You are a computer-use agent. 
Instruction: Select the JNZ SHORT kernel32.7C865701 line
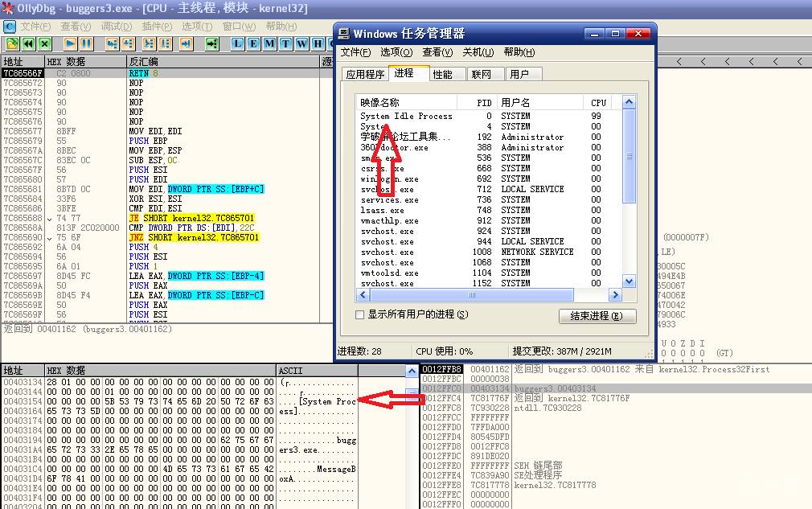pos(168,237)
